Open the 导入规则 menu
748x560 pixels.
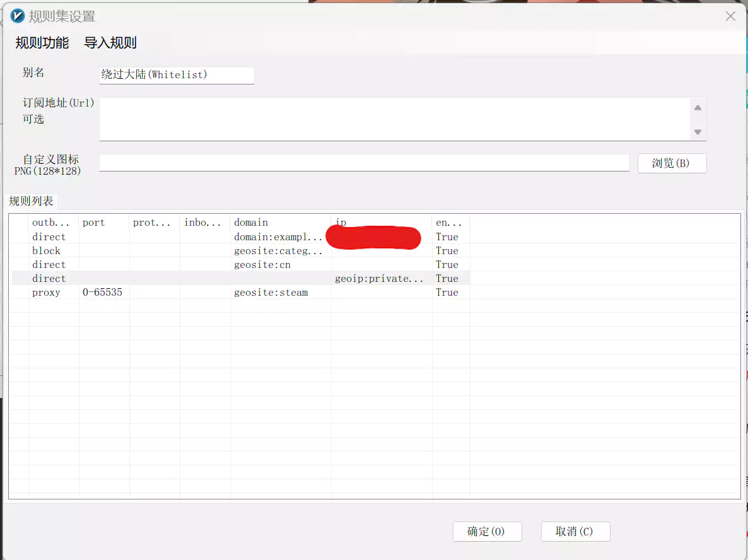coord(110,43)
